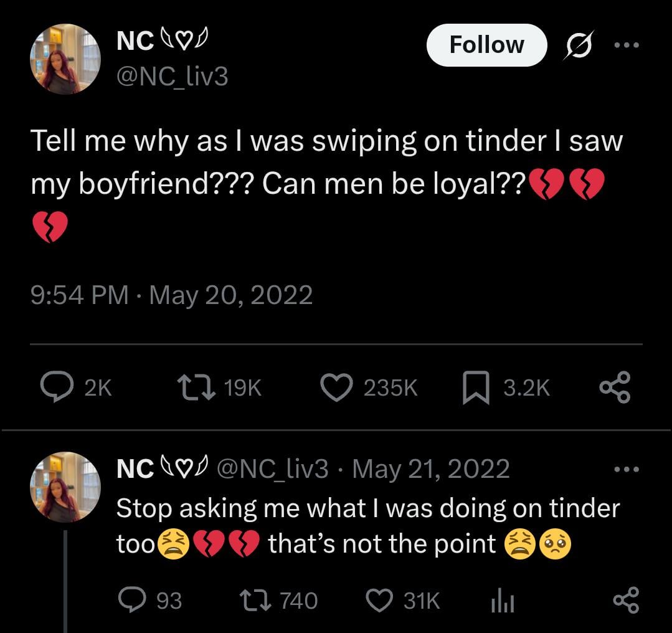This screenshot has width=672, height=633.
Task: Repost the follow-up tweet with 740 reposts
Action: [255, 599]
